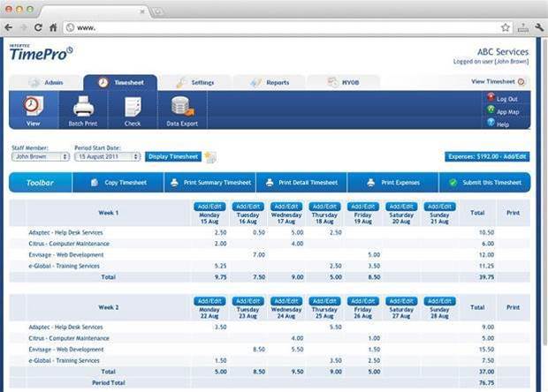Viewport: 548px width, 392px height.
Task: Click the Copy Timesheet toolbar button
Action: (118, 183)
